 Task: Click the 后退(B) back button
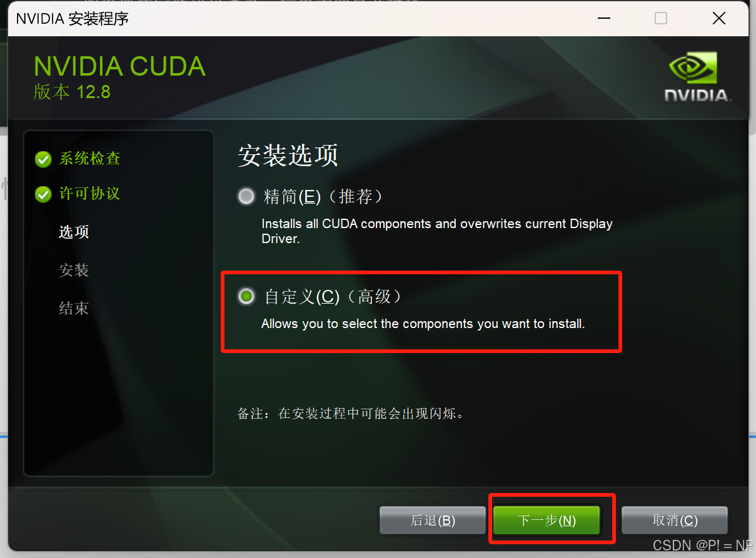click(x=433, y=521)
